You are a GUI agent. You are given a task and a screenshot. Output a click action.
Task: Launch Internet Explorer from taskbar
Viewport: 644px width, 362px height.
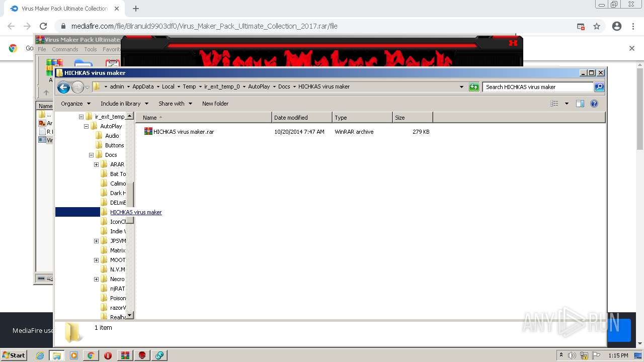click(40, 355)
